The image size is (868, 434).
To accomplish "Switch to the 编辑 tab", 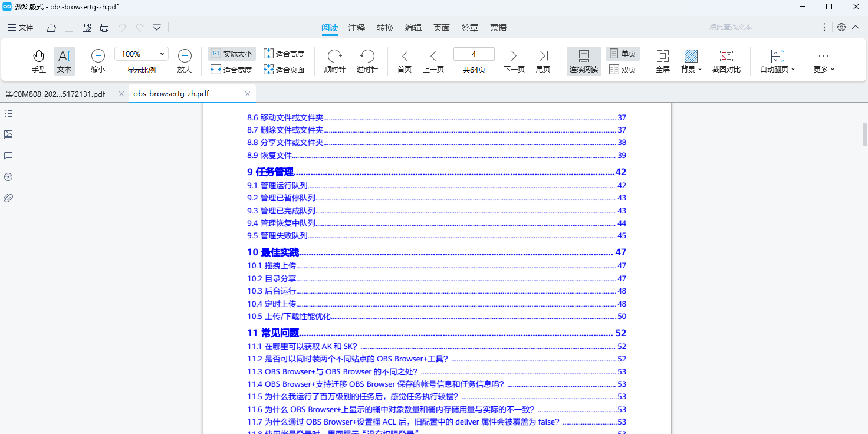I will point(413,28).
